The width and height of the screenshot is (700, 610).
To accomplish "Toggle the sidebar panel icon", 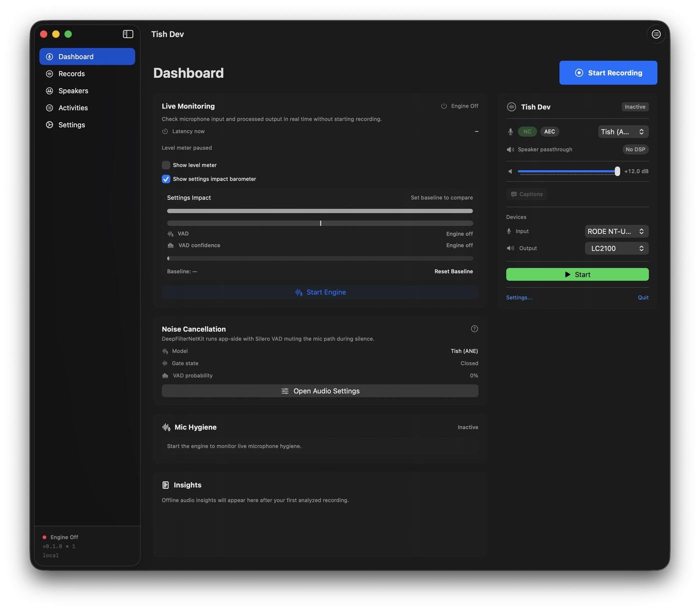I will pos(128,34).
